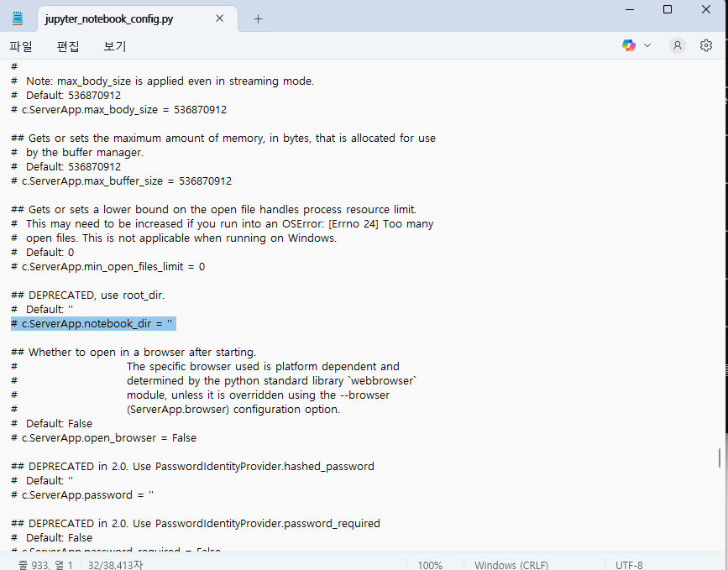Close the Notepad window

pos(705,9)
